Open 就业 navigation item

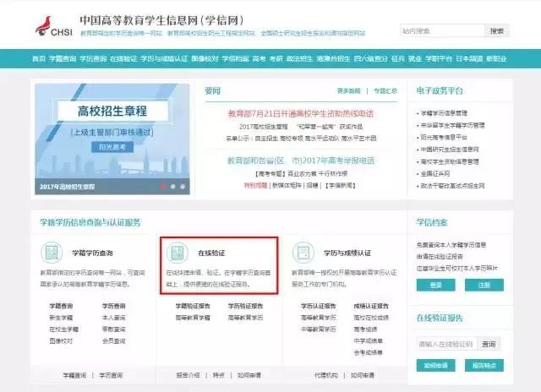click(x=415, y=58)
